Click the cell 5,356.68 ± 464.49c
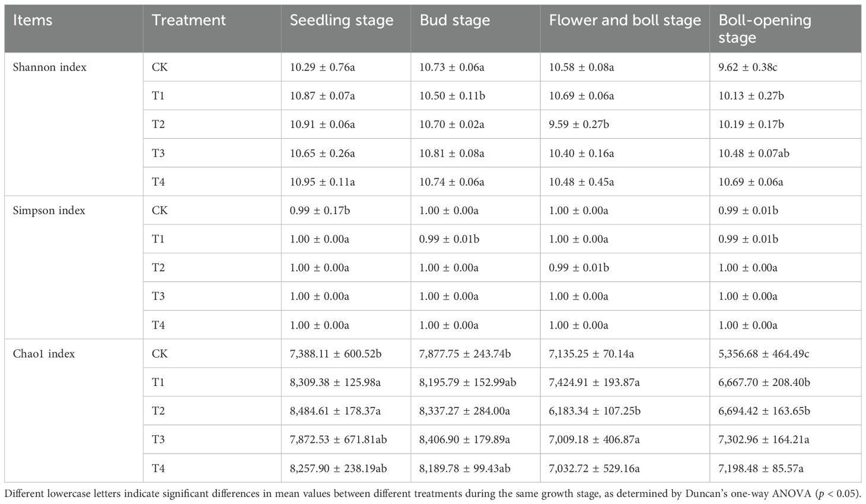Image resolution: width=866 pixels, height=504 pixels. [764, 354]
